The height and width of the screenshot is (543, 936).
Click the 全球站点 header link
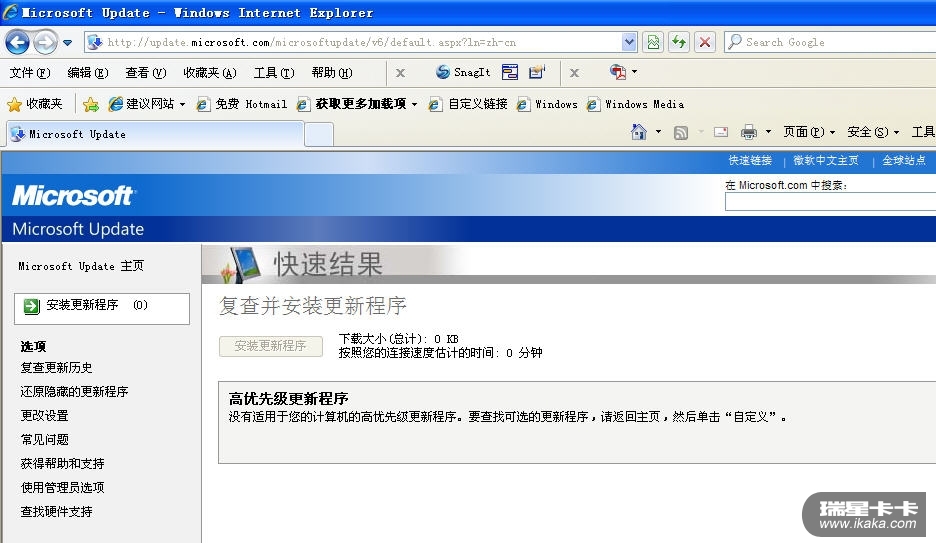tap(904, 161)
